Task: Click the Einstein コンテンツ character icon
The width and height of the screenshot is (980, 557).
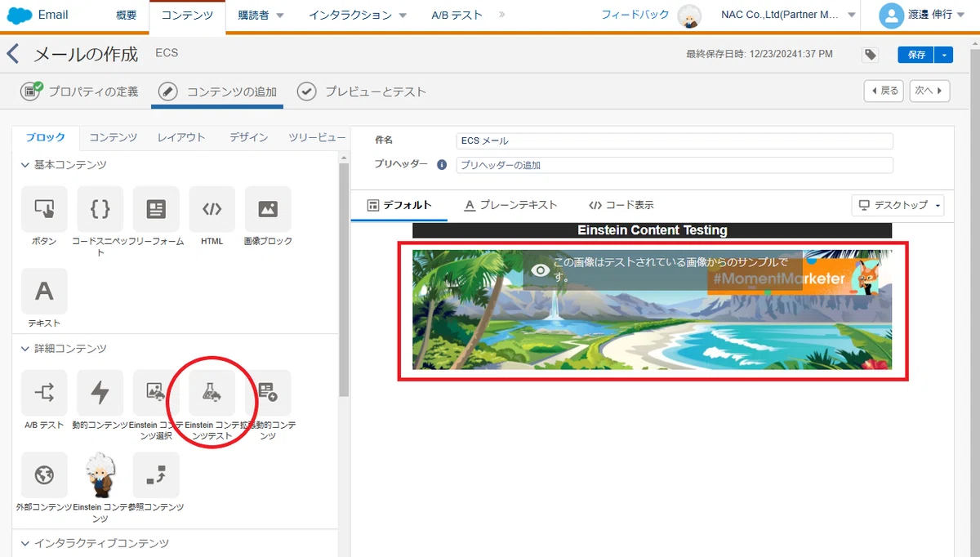Action: tap(100, 475)
